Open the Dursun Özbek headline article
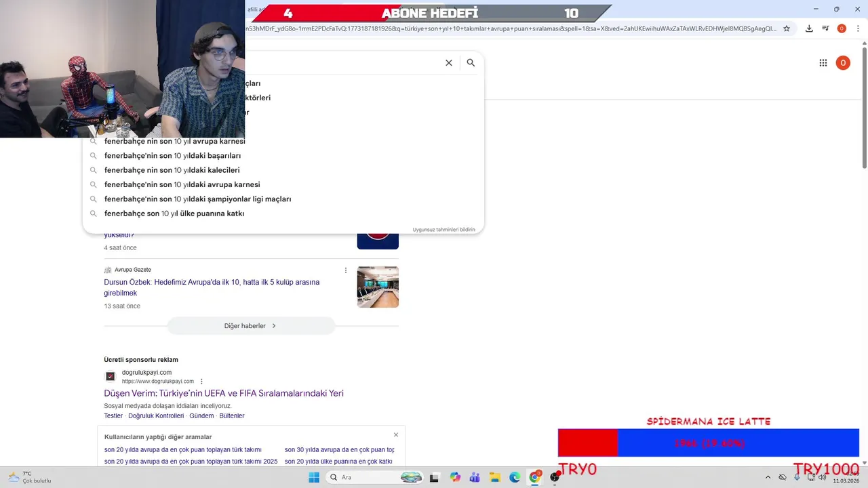Screen dimensions: 868x488 point(212,287)
